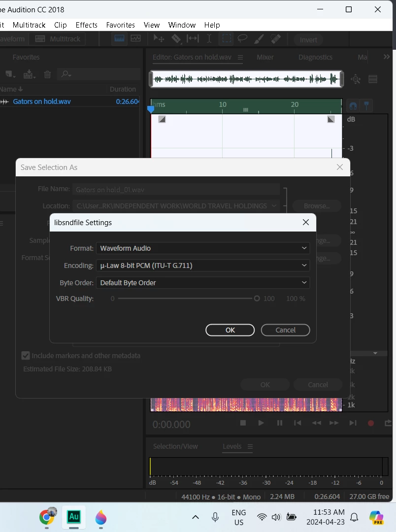Select the Lasso Selection tool

point(242,39)
